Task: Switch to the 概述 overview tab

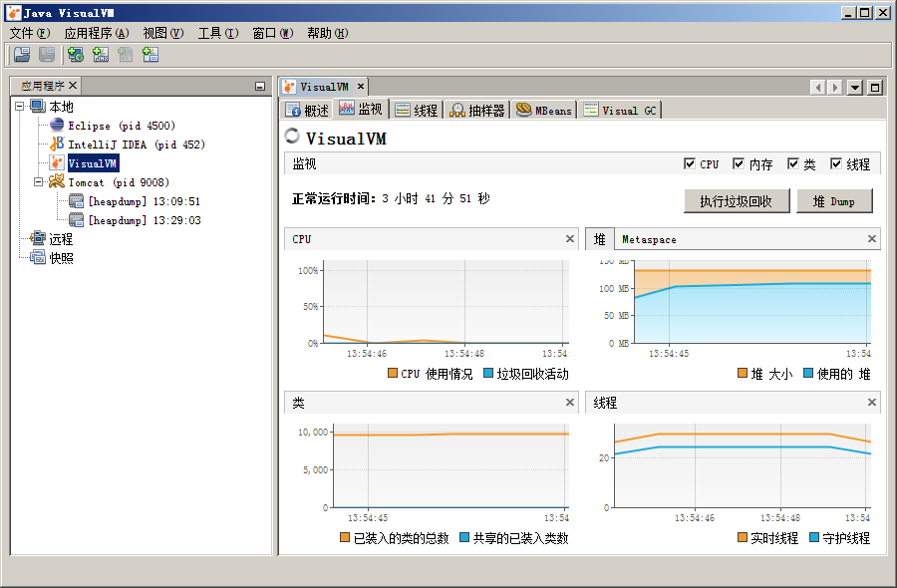Action: (x=307, y=110)
